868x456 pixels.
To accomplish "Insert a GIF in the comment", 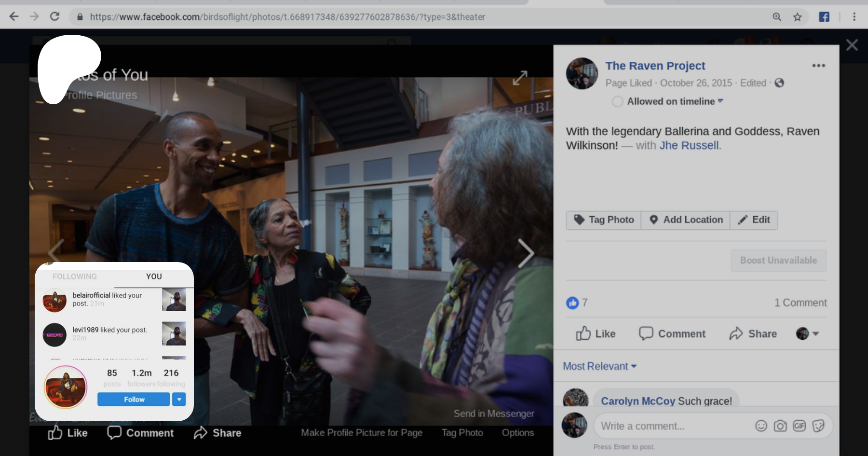I will click(799, 426).
